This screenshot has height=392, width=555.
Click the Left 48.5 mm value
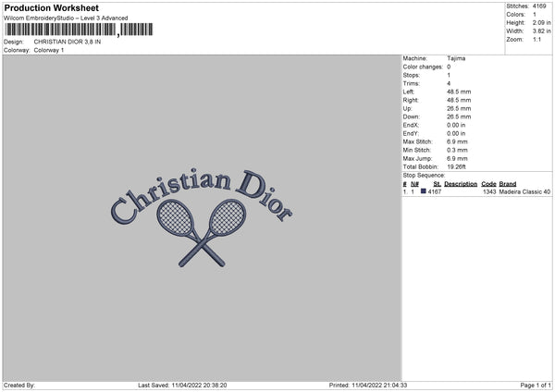pos(459,92)
